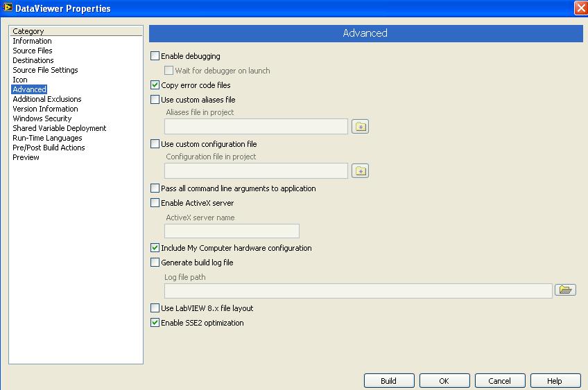The image size is (588, 390).
Task: Open Help for build properties
Action: (x=555, y=380)
